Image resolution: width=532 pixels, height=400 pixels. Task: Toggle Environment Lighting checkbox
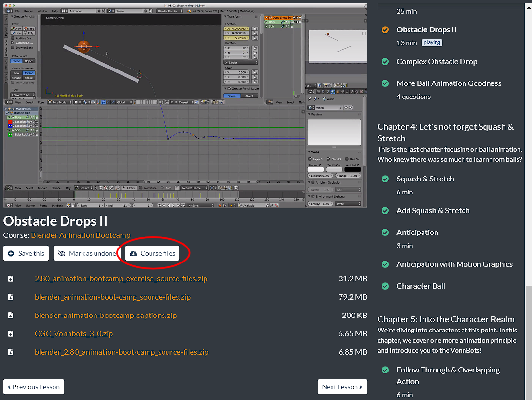(x=313, y=196)
